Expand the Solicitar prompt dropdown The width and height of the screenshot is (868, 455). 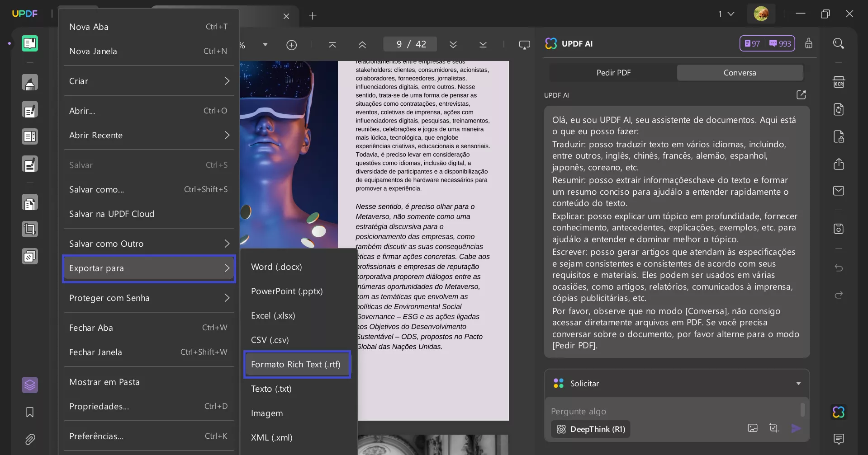point(798,383)
